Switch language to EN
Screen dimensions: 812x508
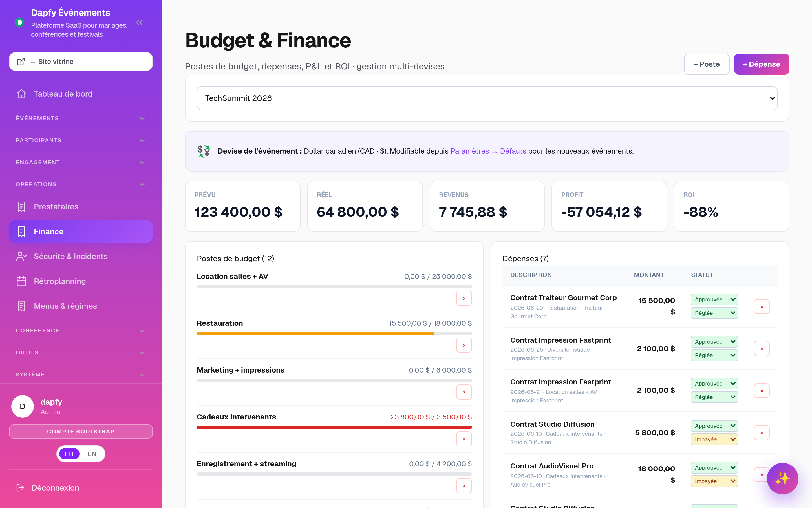(x=92, y=454)
